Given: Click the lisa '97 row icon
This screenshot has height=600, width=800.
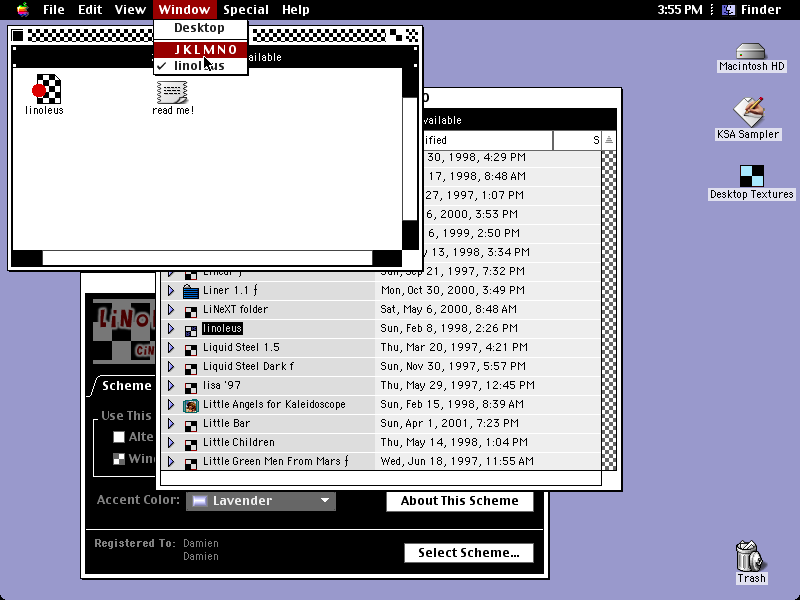Looking at the screenshot, I should click(x=190, y=386).
